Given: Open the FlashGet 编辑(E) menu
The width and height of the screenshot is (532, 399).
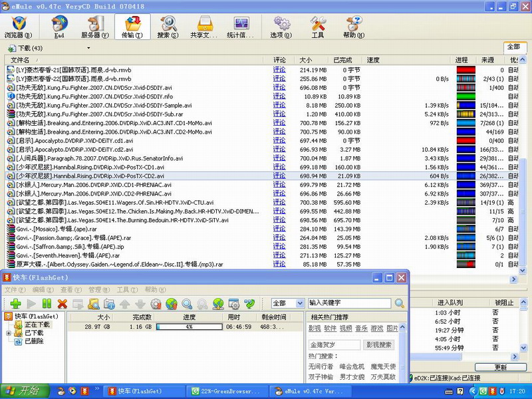Looking at the screenshot, I should tap(43, 289).
